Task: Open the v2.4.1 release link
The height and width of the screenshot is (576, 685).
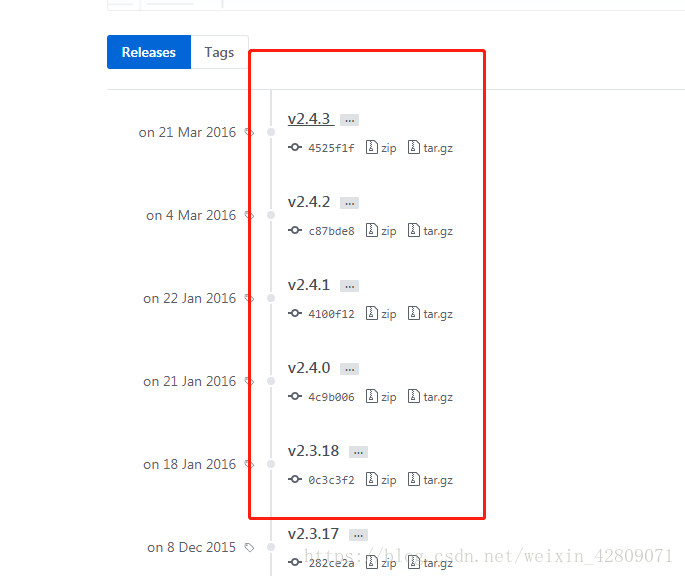Action: (x=309, y=285)
